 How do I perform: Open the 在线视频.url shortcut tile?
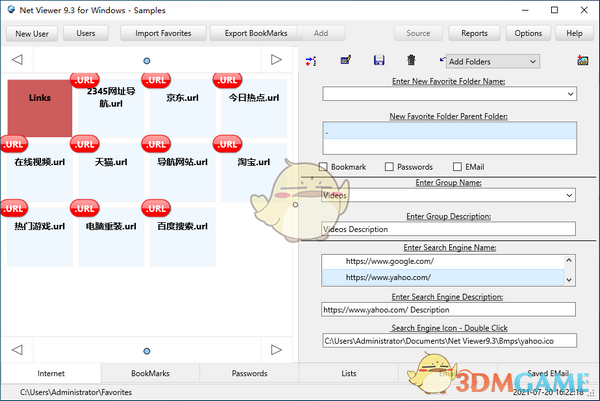pos(40,172)
